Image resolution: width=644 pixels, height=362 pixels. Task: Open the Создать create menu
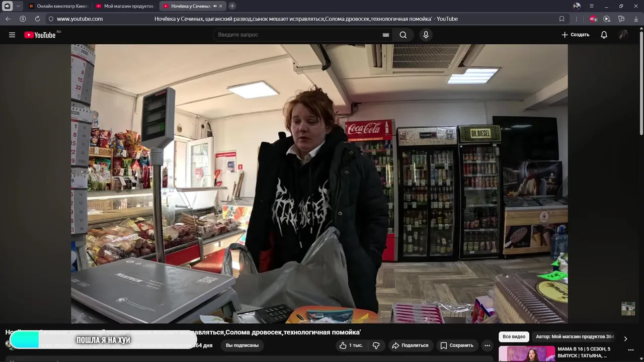(575, 35)
